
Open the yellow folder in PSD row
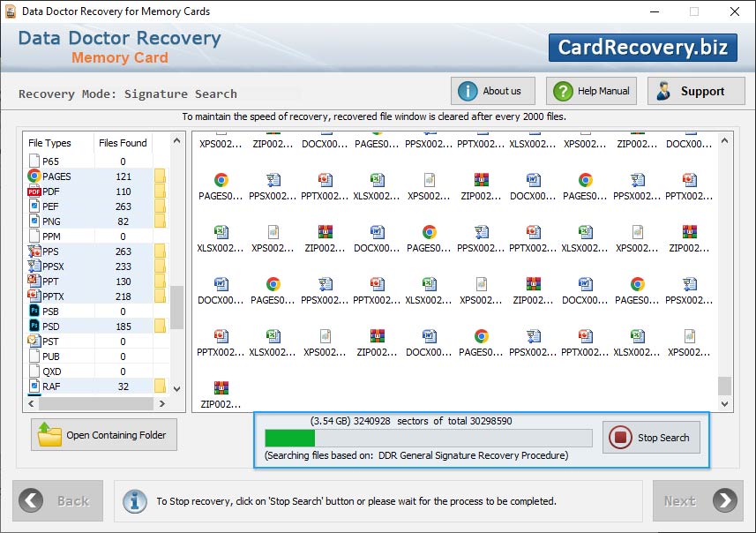tap(160, 327)
